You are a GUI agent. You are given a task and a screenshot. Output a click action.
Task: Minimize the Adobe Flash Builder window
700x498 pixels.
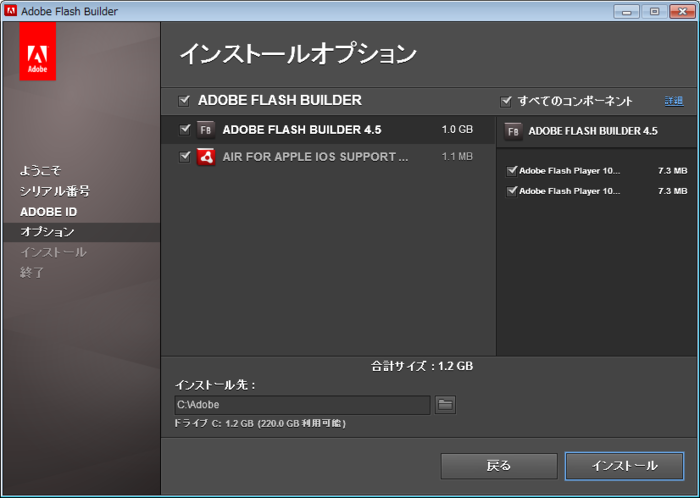[x=626, y=12]
